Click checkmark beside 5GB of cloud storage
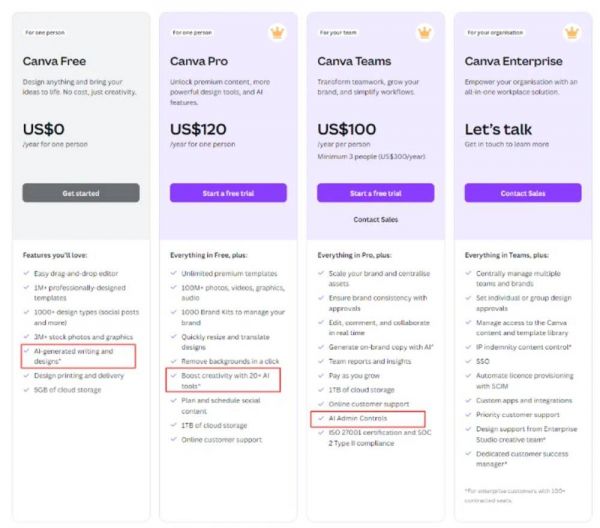 point(26,390)
